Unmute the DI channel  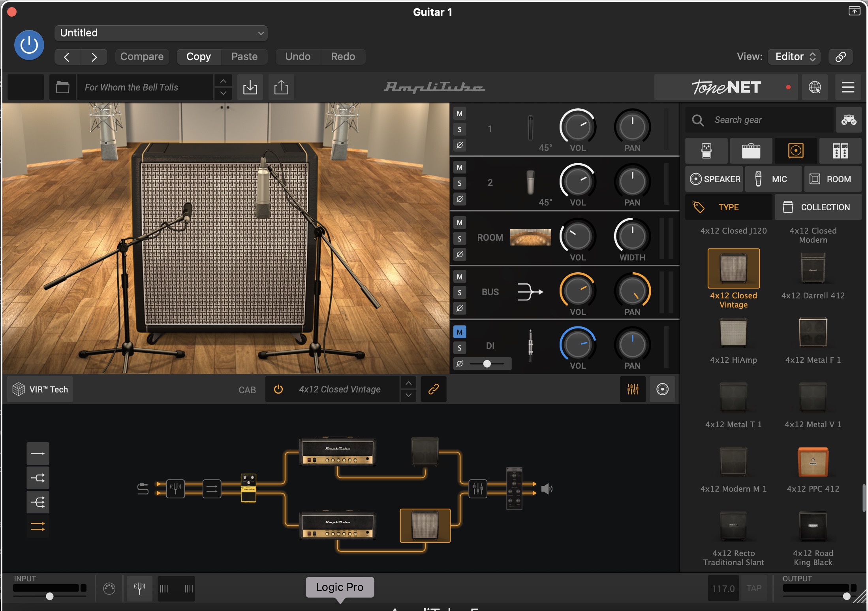coord(460,332)
